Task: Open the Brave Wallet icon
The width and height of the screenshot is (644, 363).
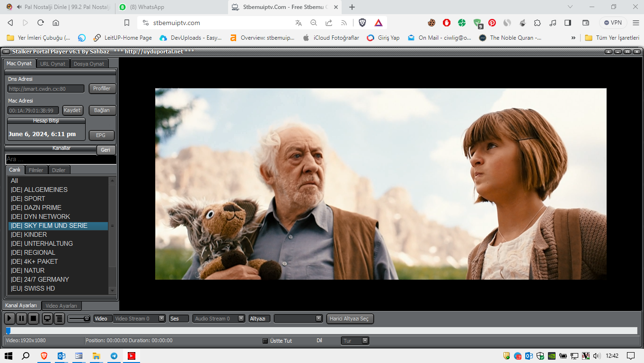Action: (x=586, y=23)
